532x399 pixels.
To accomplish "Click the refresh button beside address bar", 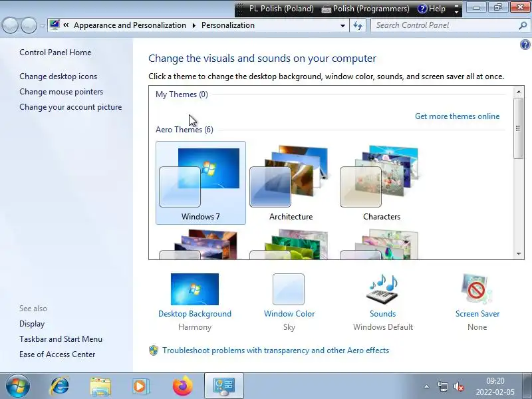I will (x=358, y=26).
